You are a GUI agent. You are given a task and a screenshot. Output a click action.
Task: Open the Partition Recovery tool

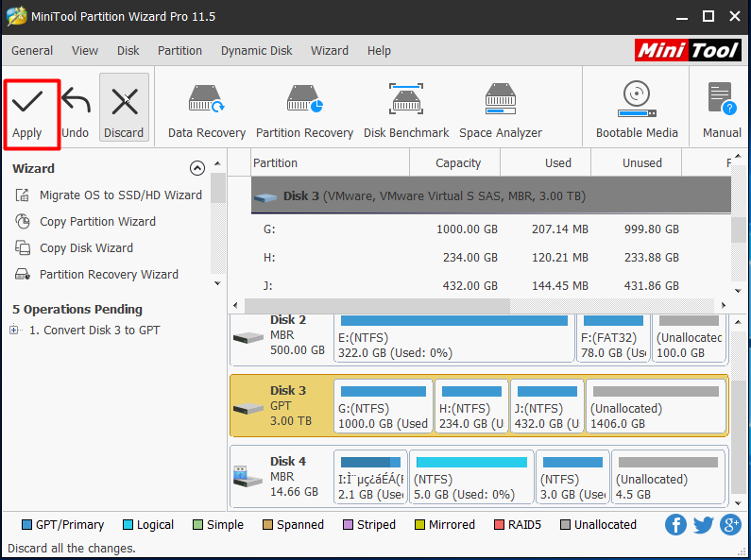(304, 111)
